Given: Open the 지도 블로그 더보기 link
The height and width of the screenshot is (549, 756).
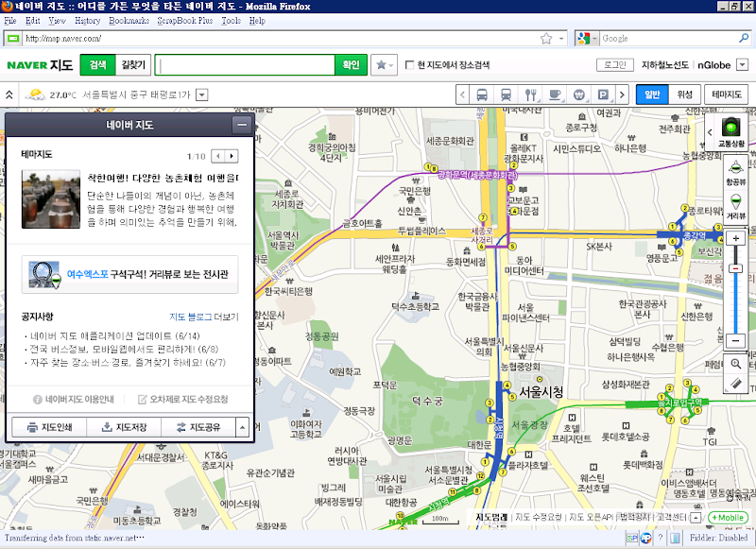Looking at the screenshot, I should [x=204, y=317].
